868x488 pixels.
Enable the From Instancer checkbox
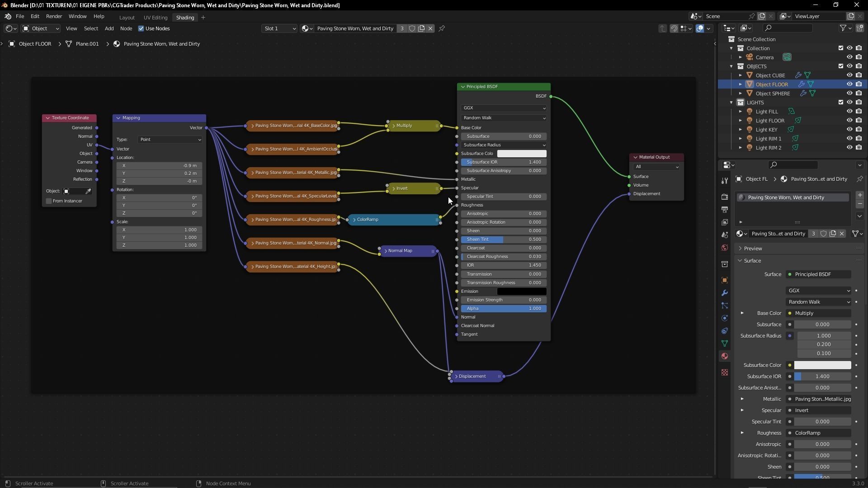point(49,201)
